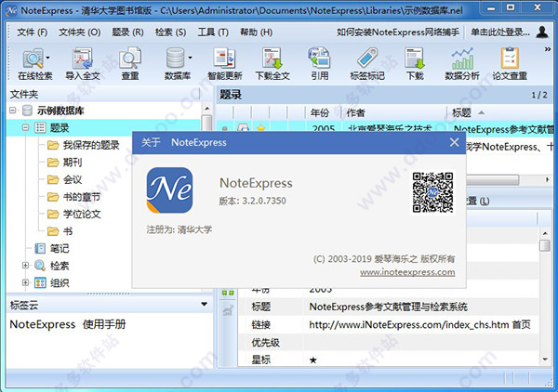The width and height of the screenshot is (558, 392).
Task: Click the 标题 field value in details
Action: (388, 307)
